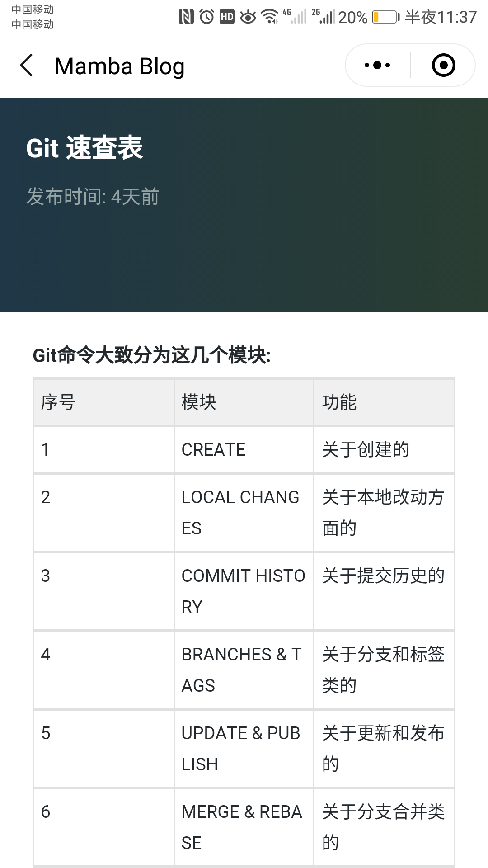Select the Git 速查表 article title
The height and width of the screenshot is (868, 488).
(84, 148)
